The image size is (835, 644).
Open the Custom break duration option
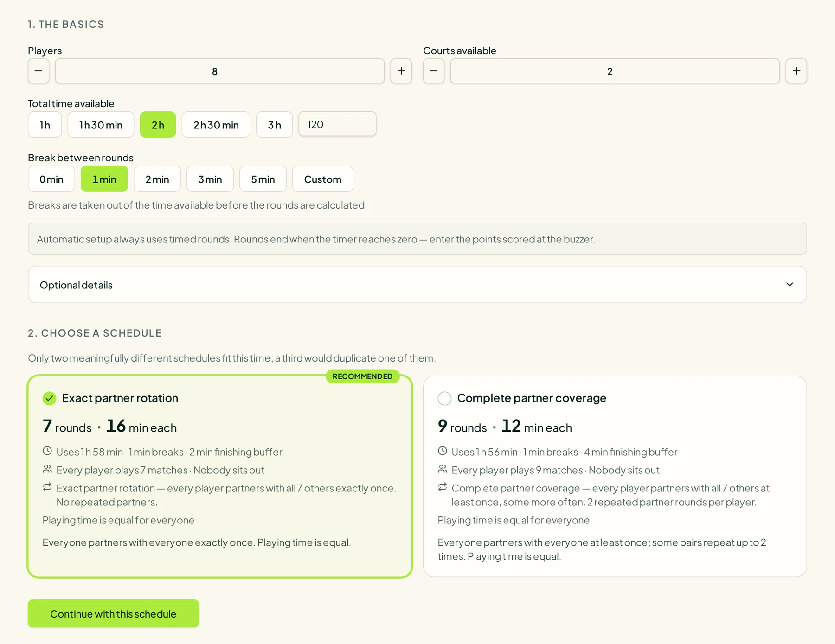pyautogui.click(x=323, y=179)
